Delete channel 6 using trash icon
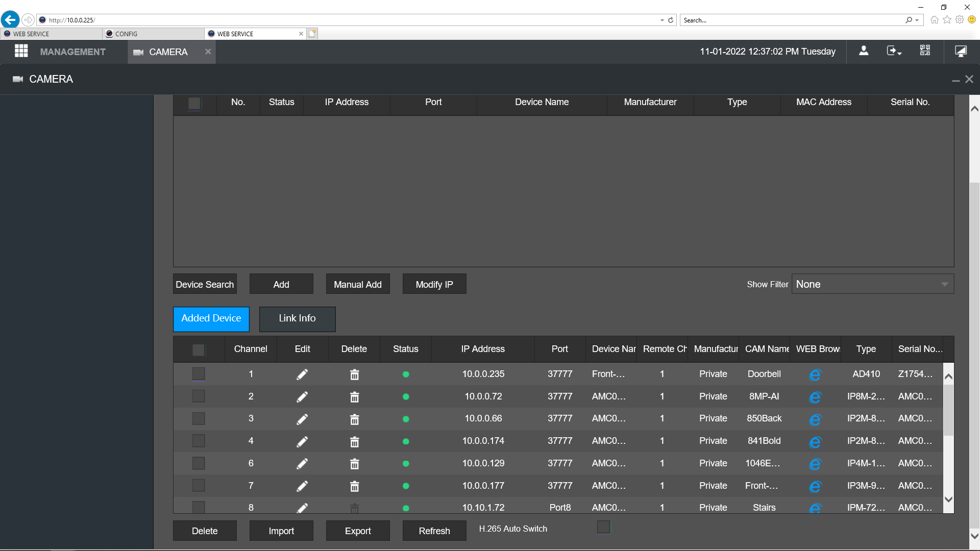The width and height of the screenshot is (980, 551). 354,464
